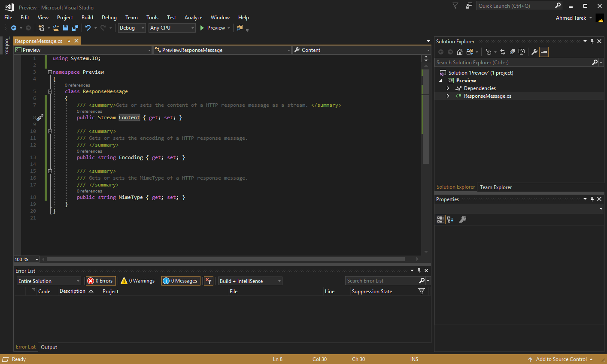Viewport: 607px width, 364px height.
Task: Collapse the namespace Preview code block
Action: pos(50,72)
